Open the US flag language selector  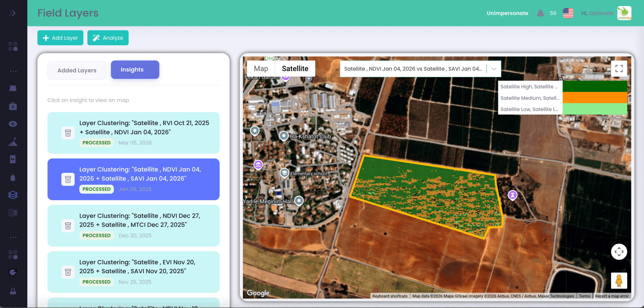568,13
